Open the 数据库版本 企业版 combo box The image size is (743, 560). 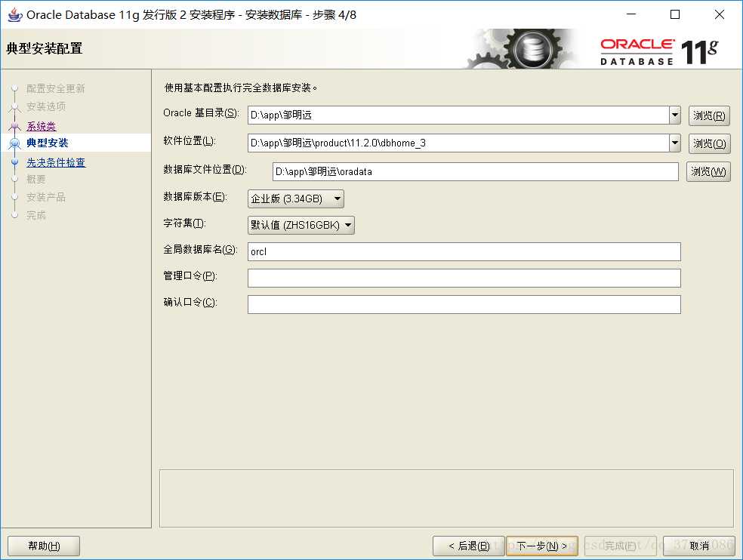point(296,199)
